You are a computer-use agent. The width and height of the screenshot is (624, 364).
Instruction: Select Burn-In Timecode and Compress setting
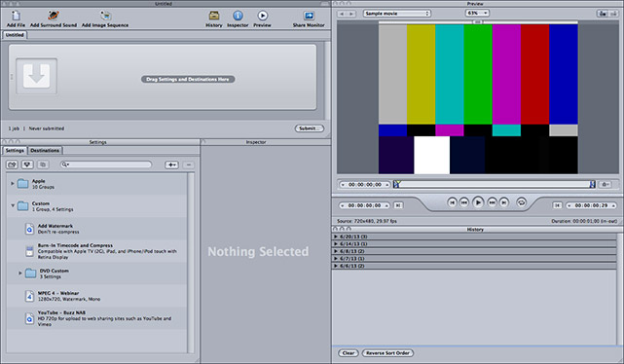(x=96, y=251)
